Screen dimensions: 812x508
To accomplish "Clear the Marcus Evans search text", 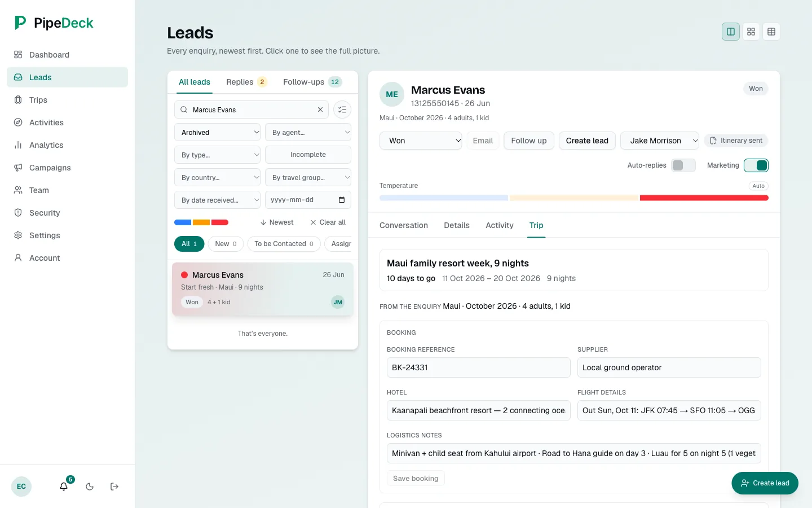I will click(x=320, y=110).
